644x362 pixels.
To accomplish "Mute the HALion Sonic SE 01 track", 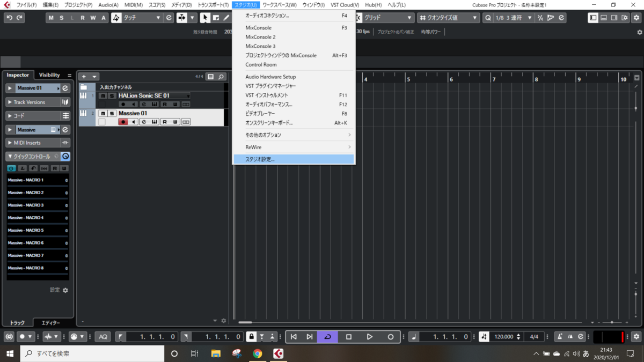I will pos(103,96).
